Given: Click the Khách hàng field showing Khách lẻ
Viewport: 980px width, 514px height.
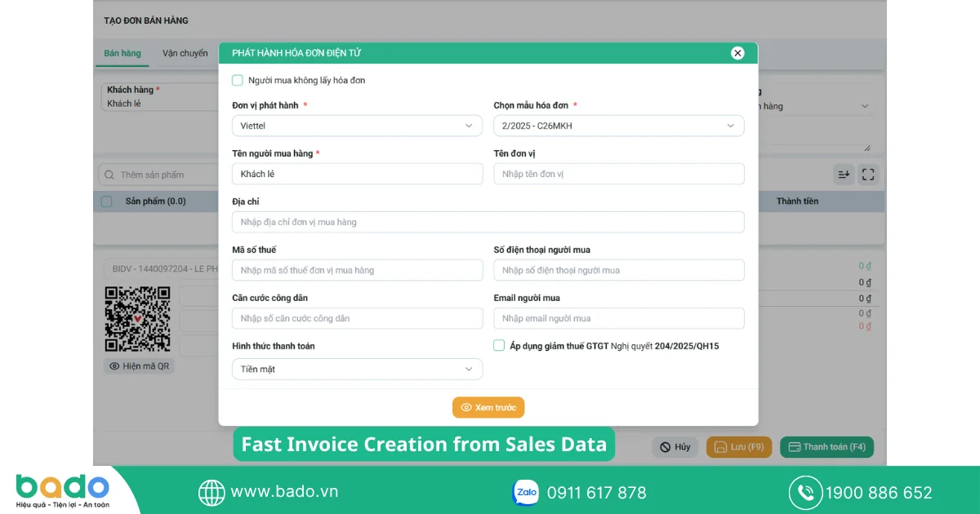Looking at the screenshot, I should [x=159, y=96].
